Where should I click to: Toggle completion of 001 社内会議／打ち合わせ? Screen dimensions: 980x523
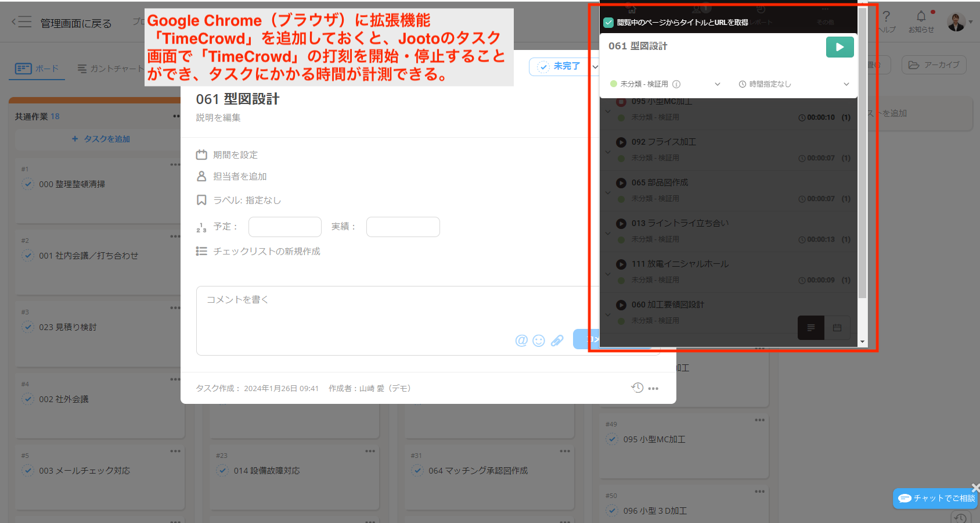click(x=27, y=255)
